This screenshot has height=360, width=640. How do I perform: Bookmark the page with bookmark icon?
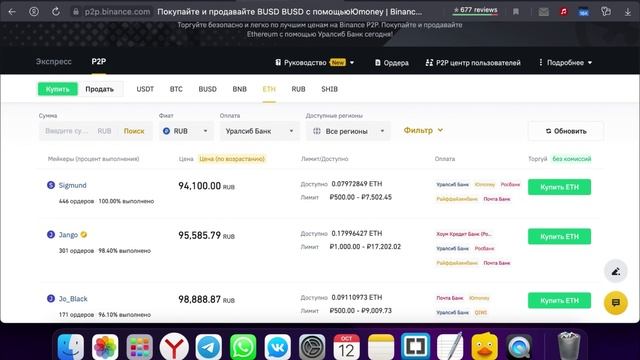[x=516, y=12]
